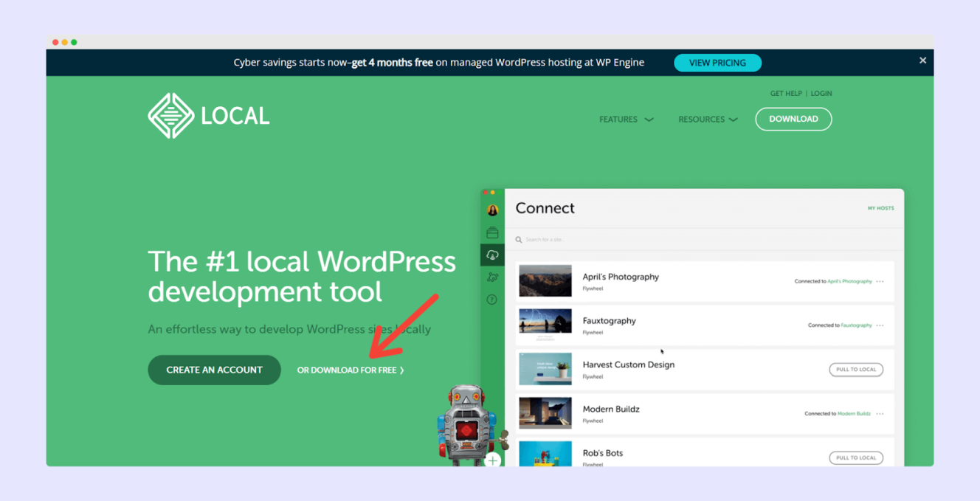980x501 pixels.
Task: Click the help question mark sidebar icon
Action: (x=492, y=300)
